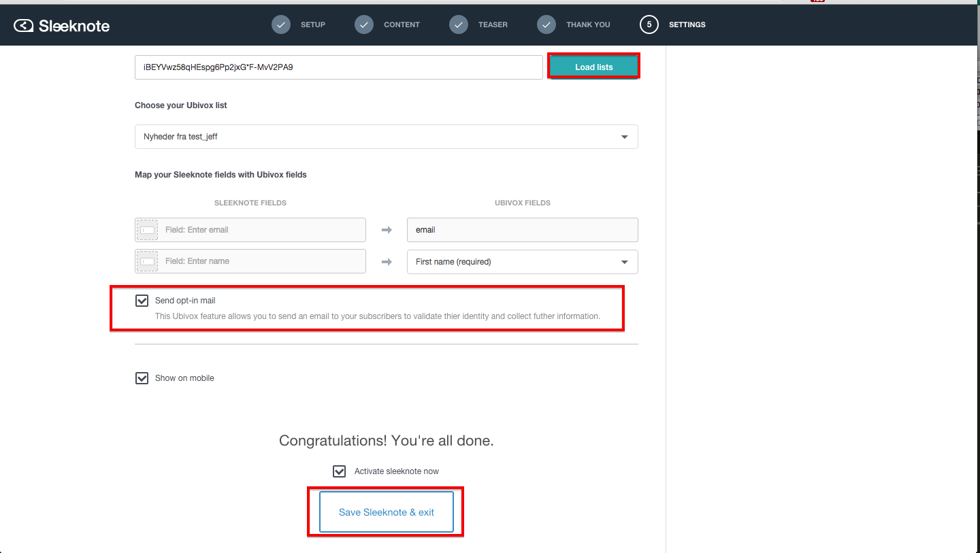Click the Content step checkmark circle
The height and width of the screenshot is (553, 980).
click(x=364, y=24)
